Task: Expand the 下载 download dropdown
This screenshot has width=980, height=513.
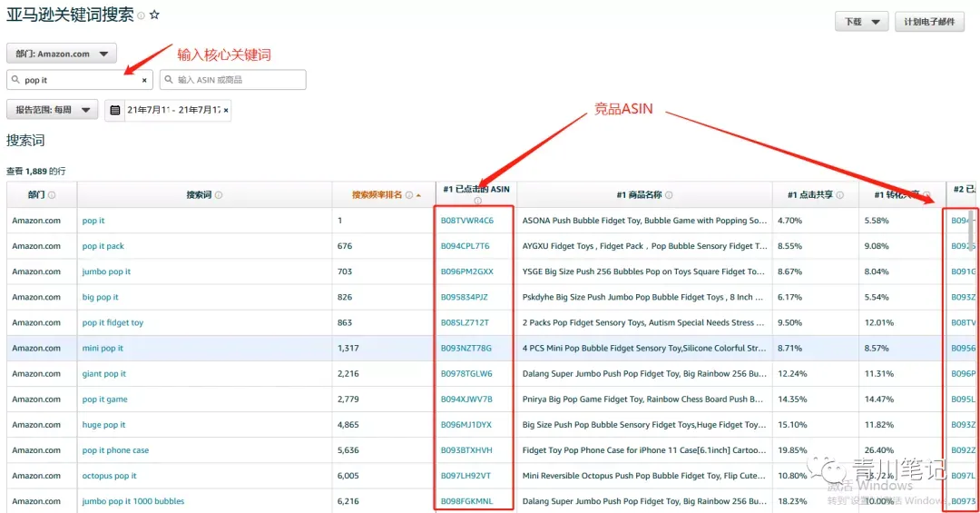Action: [x=861, y=22]
